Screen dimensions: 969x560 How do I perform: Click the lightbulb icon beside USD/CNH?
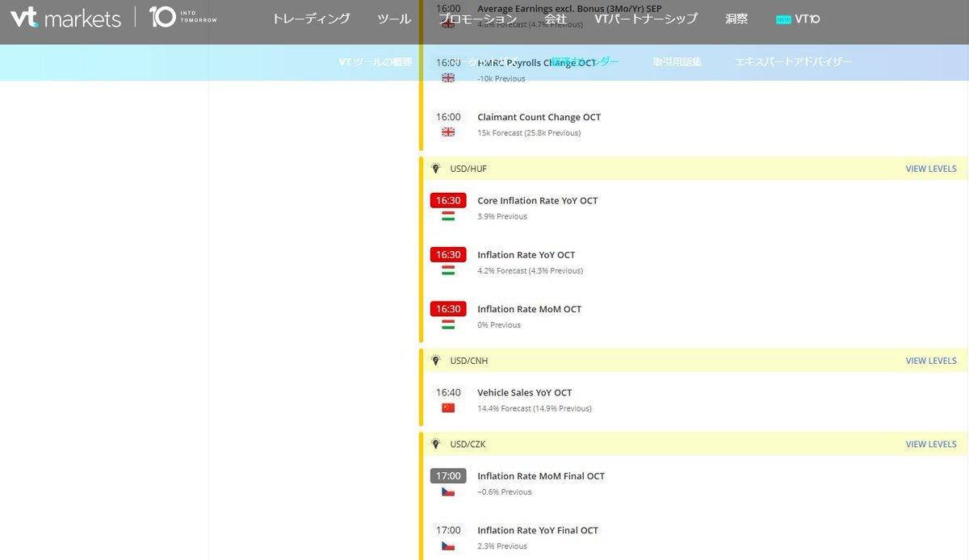[x=436, y=361]
